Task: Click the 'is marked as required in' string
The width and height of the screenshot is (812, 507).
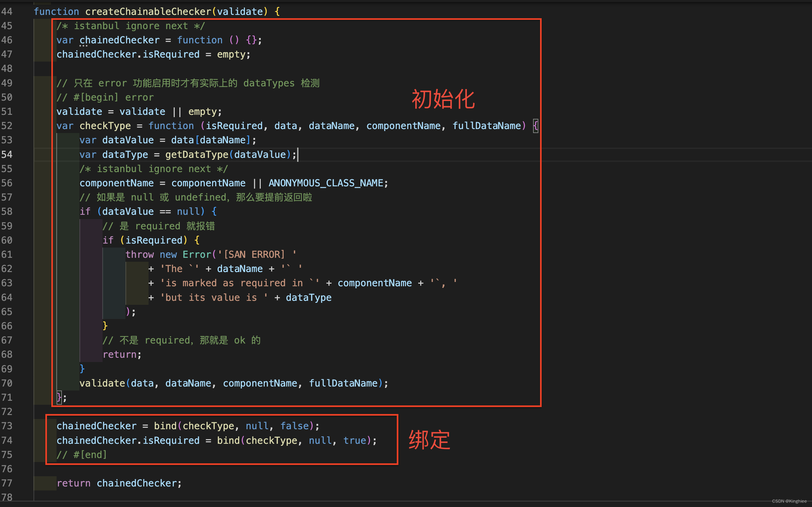Action: pyautogui.click(x=240, y=283)
